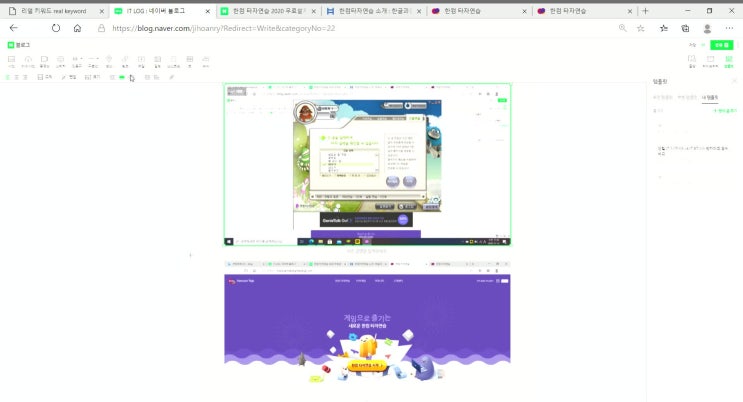743x402 pixels.
Task: Go back with the browser back arrow
Action: [x=14, y=28]
